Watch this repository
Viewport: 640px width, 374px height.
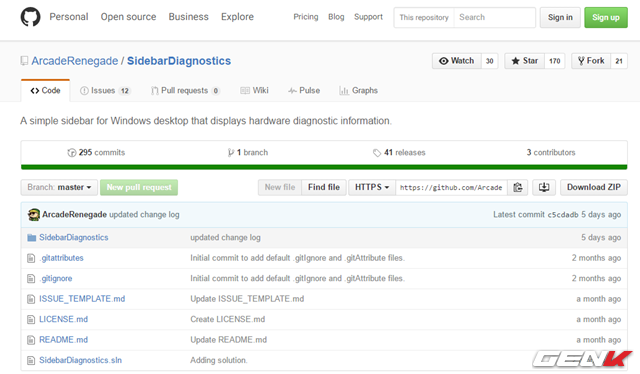457,61
